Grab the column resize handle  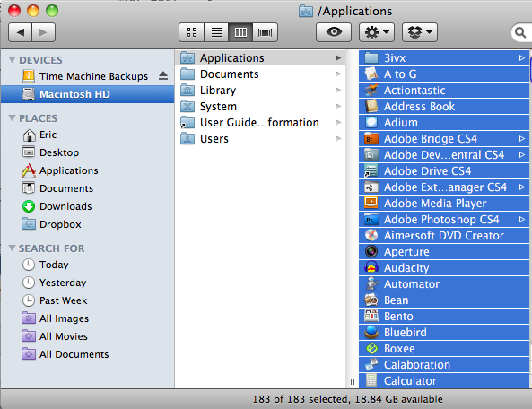[x=353, y=382]
